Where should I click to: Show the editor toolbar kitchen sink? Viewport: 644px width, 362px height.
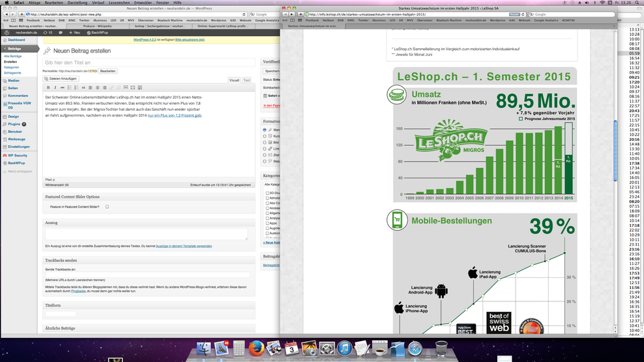139,87
